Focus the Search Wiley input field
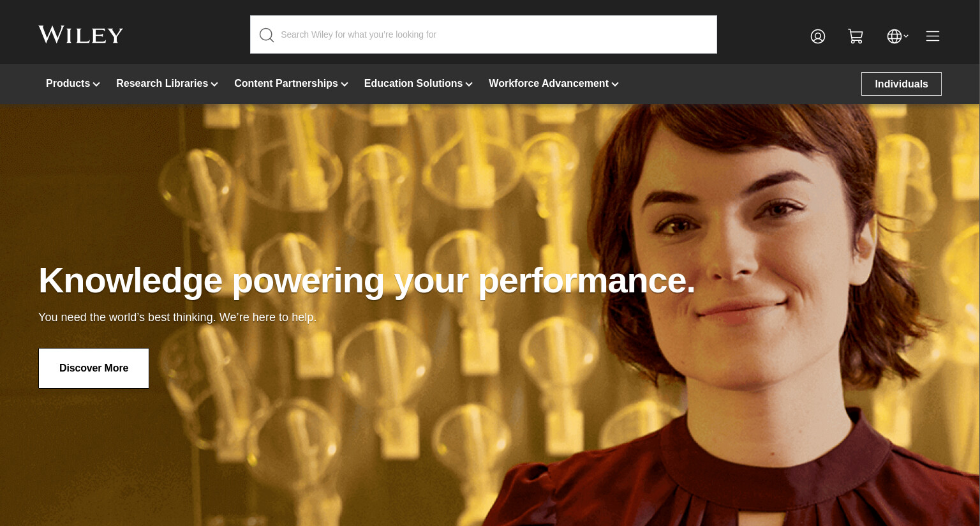 click(x=484, y=34)
